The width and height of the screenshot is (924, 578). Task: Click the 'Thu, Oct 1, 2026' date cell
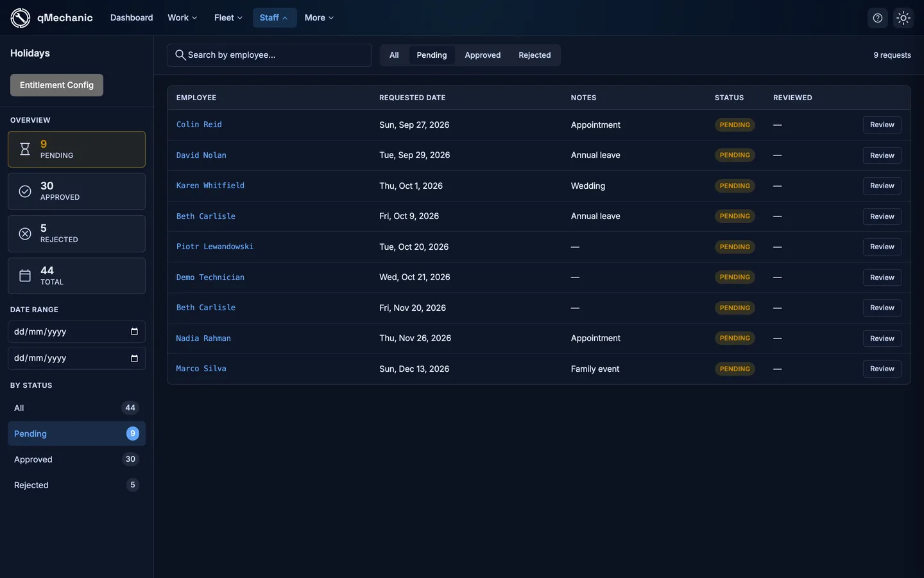click(411, 186)
